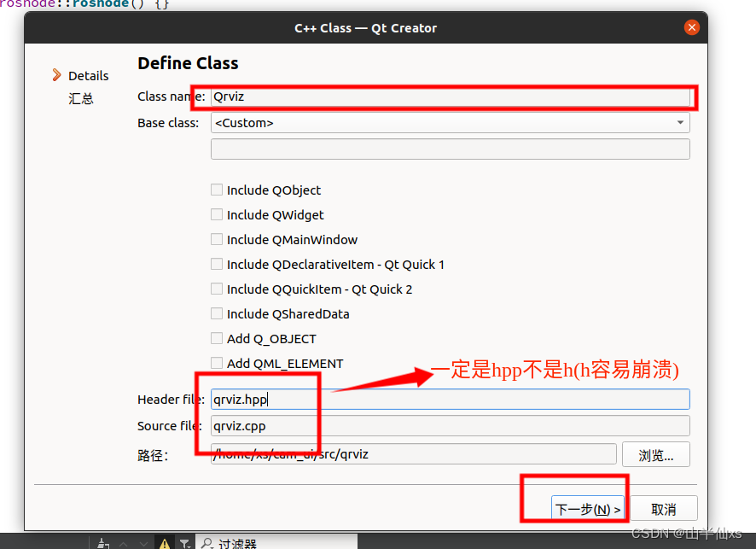
Task: Click the clear issues broom icon
Action: click(103, 544)
